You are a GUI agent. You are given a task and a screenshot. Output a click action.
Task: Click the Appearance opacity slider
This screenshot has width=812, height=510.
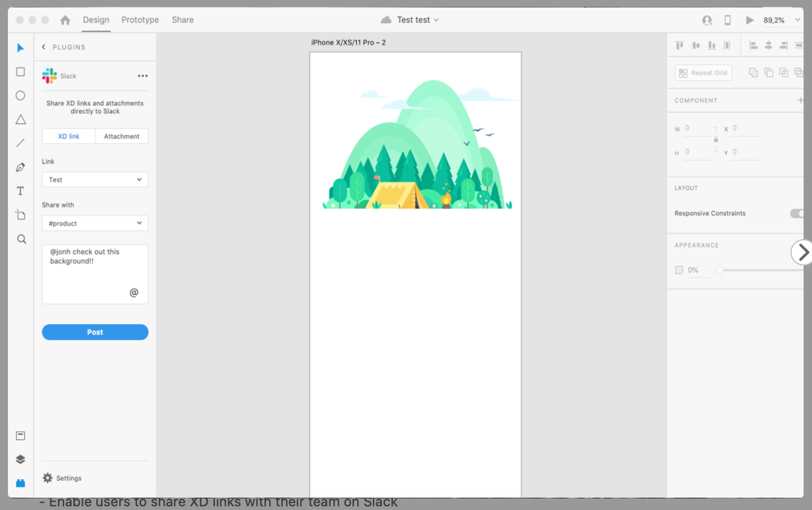click(721, 270)
